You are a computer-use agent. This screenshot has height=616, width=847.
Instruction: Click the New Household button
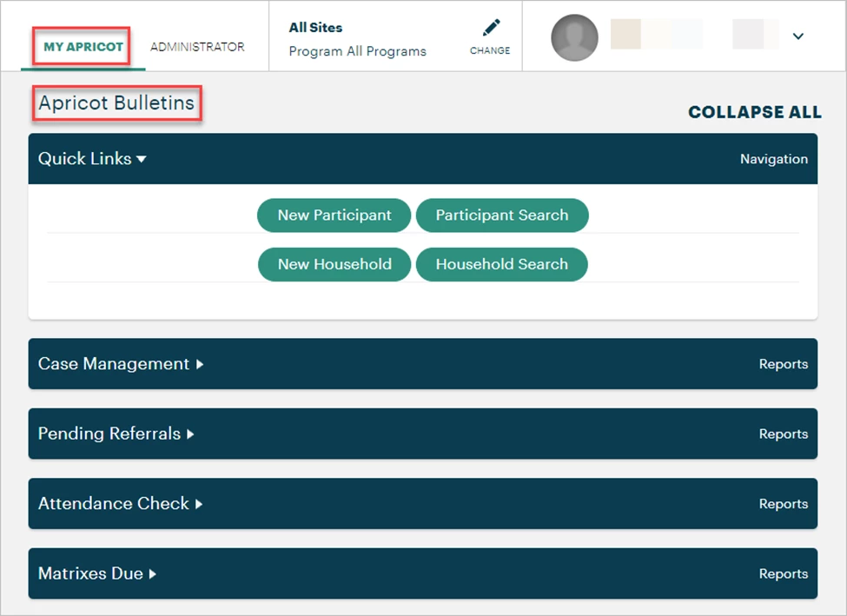[334, 264]
